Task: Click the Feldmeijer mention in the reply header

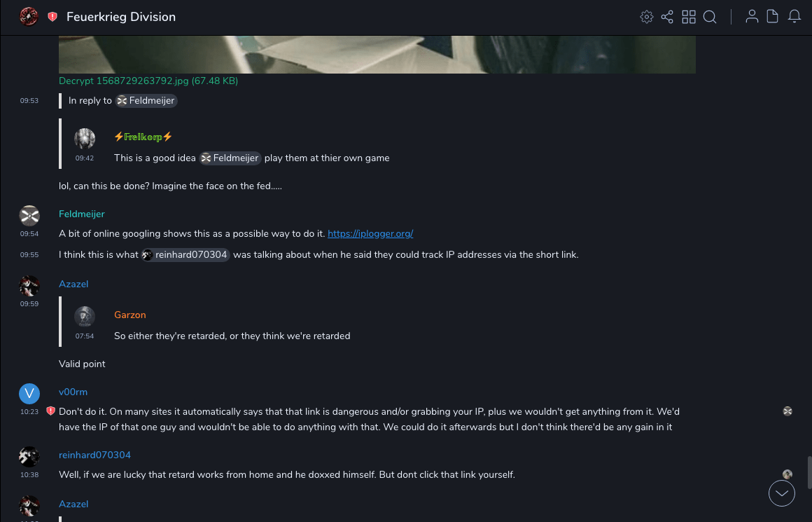Action: pyautogui.click(x=146, y=101)
